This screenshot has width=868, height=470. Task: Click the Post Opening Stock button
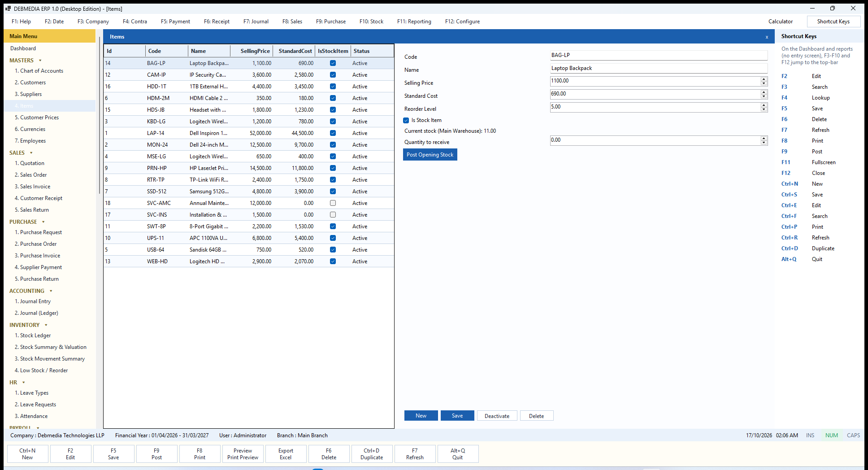pyautogui.click(x=430, y=155)
